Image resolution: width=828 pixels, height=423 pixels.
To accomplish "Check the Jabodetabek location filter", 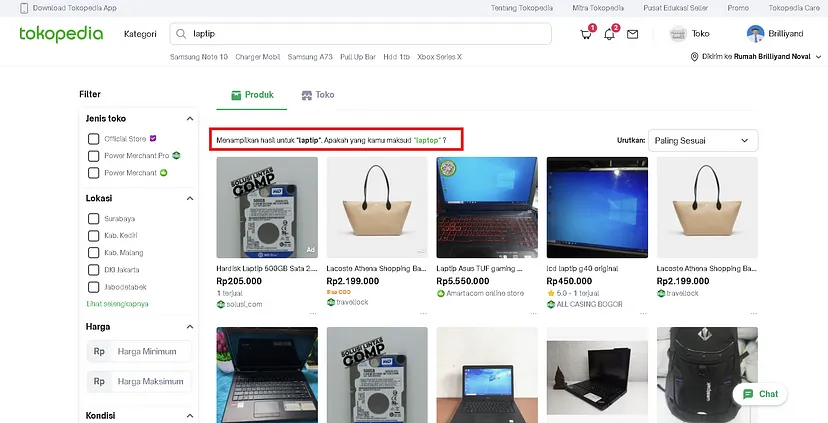I will [93, 287].
